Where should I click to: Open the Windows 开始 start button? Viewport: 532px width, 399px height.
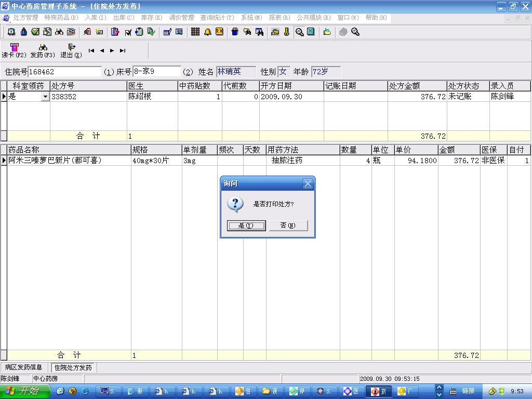[23, 391]
